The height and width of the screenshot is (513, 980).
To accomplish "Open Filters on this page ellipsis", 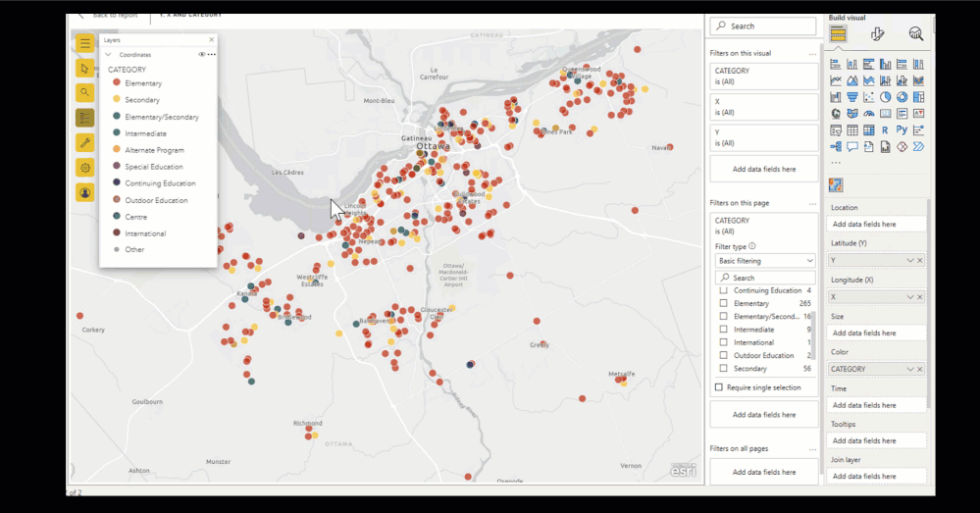I will click(x=812, y=204).
